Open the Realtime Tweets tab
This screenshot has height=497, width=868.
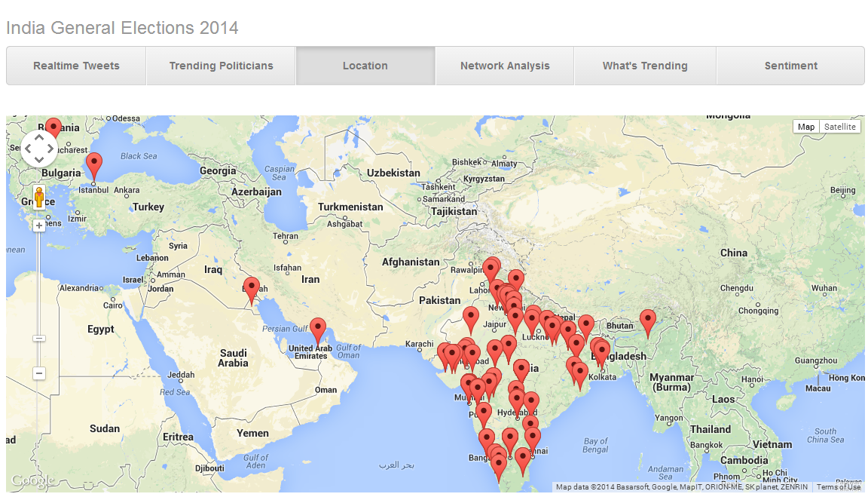(76, 66)
